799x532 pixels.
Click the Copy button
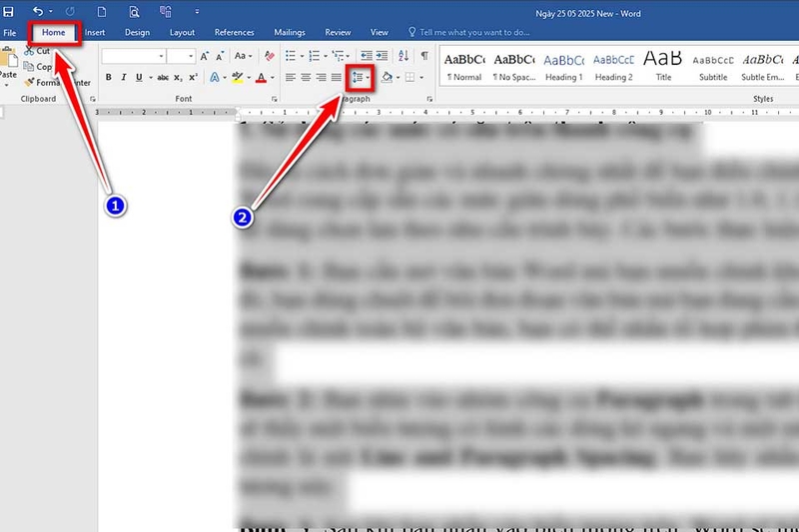tap(38, 67)
